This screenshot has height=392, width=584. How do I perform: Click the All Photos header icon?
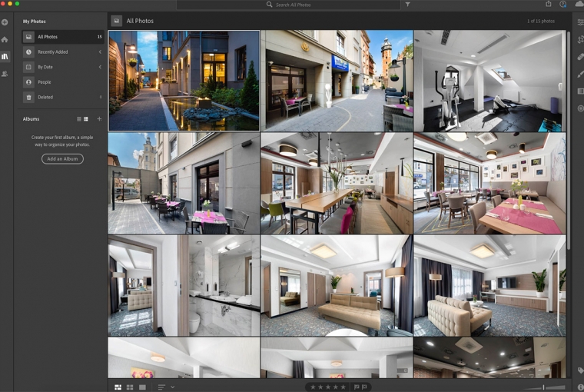point(117,21)
